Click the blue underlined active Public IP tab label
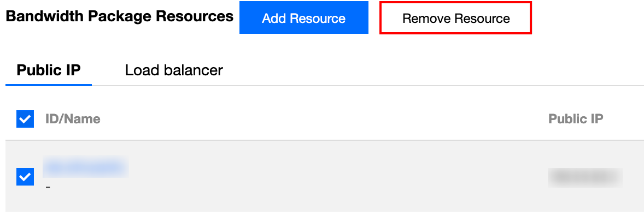 [49, 70]
